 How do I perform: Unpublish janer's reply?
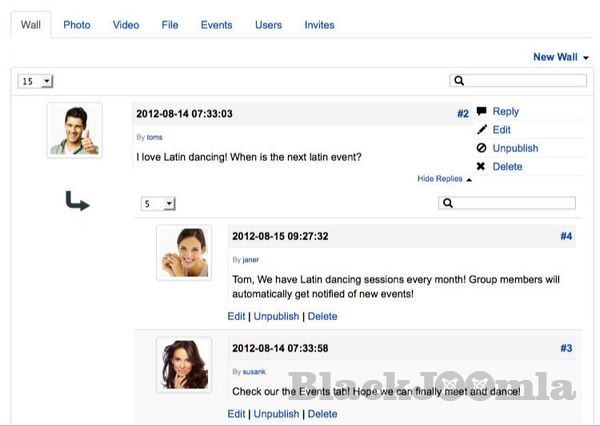click(x=276, y=316)
